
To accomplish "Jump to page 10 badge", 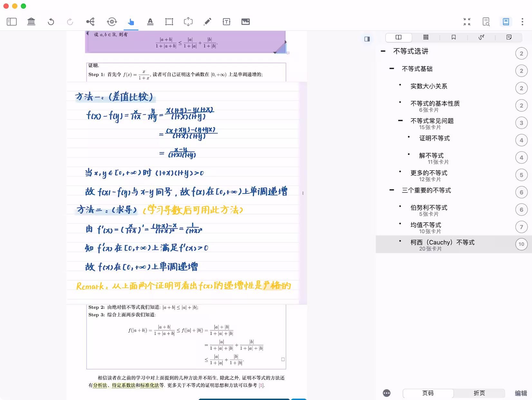I will click(x=521, y=244).
